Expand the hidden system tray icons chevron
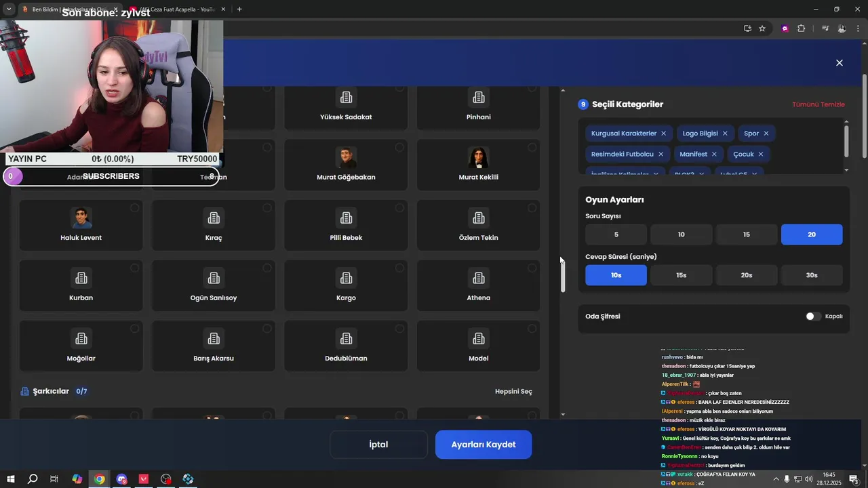The height and width of the screenshot is (488, 868). tap(776, 479)
